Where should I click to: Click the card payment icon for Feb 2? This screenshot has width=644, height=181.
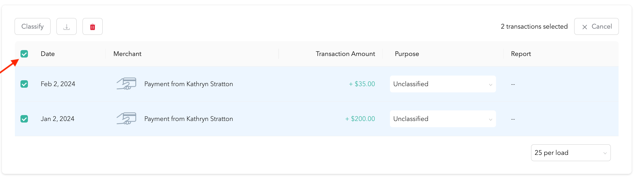pos(126,84)
